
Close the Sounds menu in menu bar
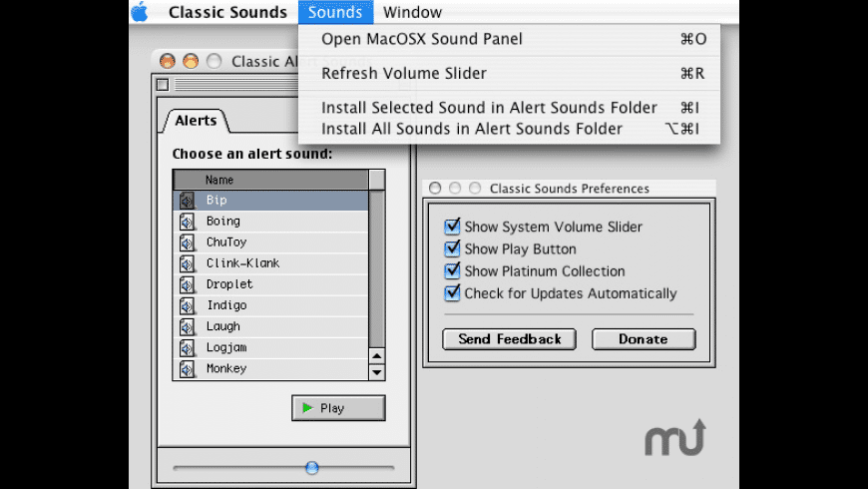(335, 12)
